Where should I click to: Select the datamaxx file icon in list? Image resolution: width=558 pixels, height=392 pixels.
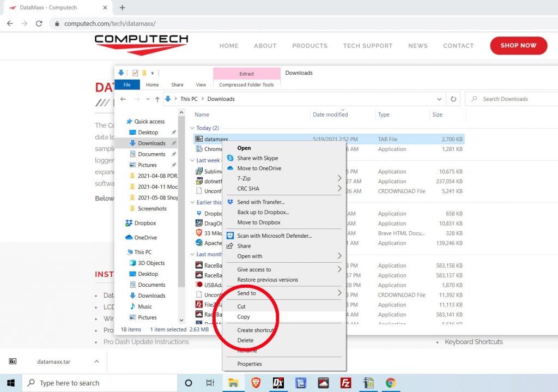199,139
